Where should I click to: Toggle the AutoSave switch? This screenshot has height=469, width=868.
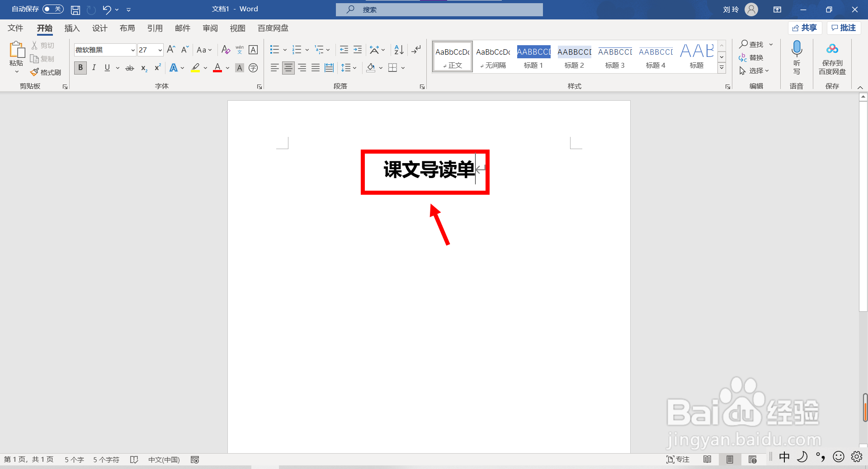(53, 9)
